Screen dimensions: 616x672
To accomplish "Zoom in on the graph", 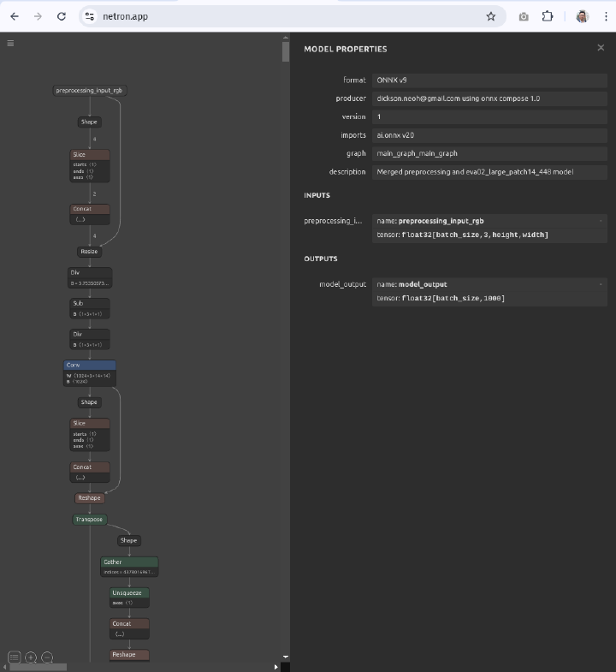I will [x=31, y=657].
